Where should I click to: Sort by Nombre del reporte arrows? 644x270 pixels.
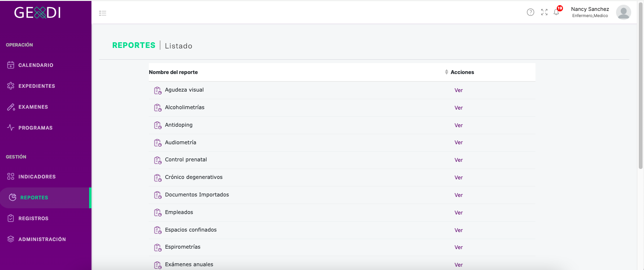click(x=446, y=72)
